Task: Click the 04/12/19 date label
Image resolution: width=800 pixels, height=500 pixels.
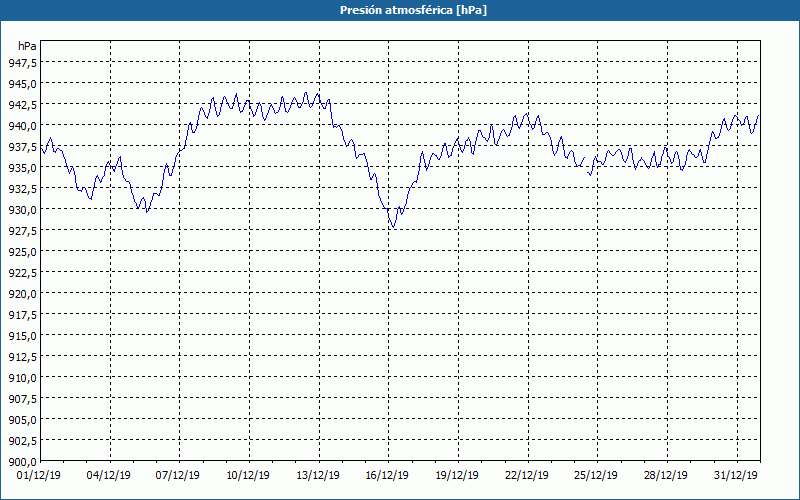Action: 109,476
